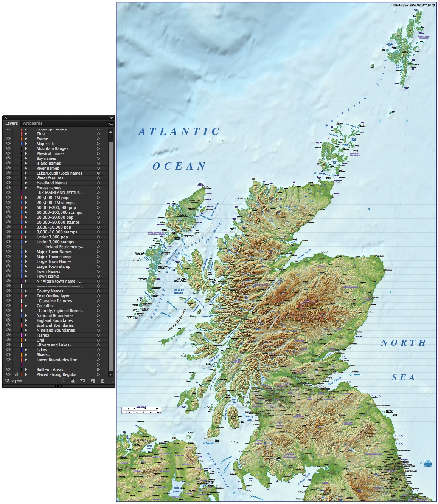Click the Make/Release Clipping Mask icon
Screen dimensions: 438x504
click(73, 380)
